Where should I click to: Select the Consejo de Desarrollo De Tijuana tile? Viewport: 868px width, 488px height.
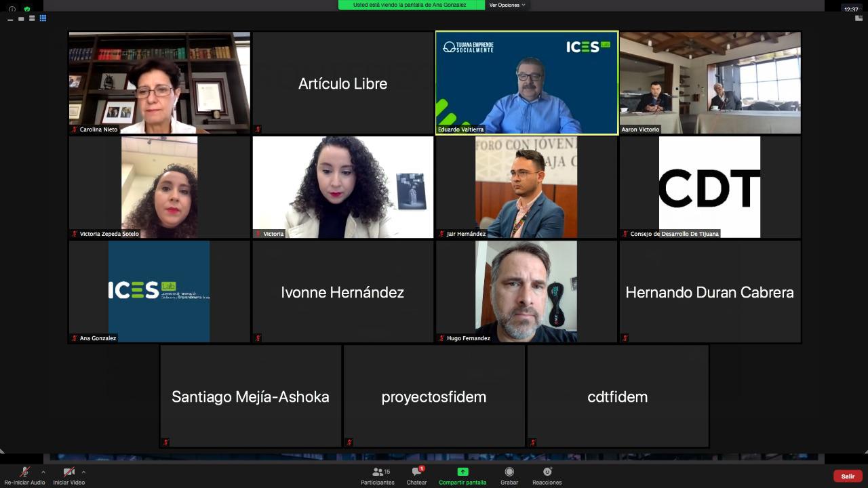[710, 187]
